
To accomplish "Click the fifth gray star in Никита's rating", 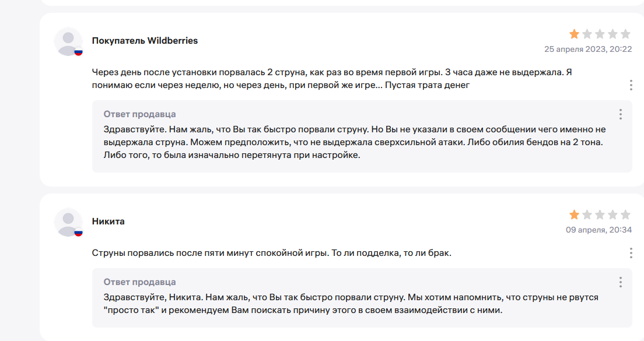I will [625, 215].
